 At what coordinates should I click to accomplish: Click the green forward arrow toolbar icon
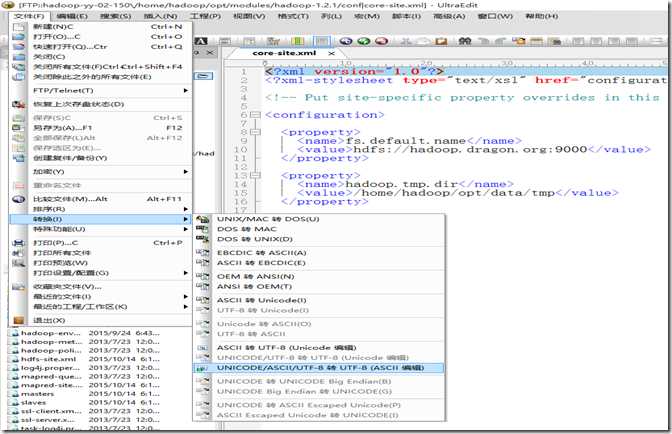(x=363, y=41)
